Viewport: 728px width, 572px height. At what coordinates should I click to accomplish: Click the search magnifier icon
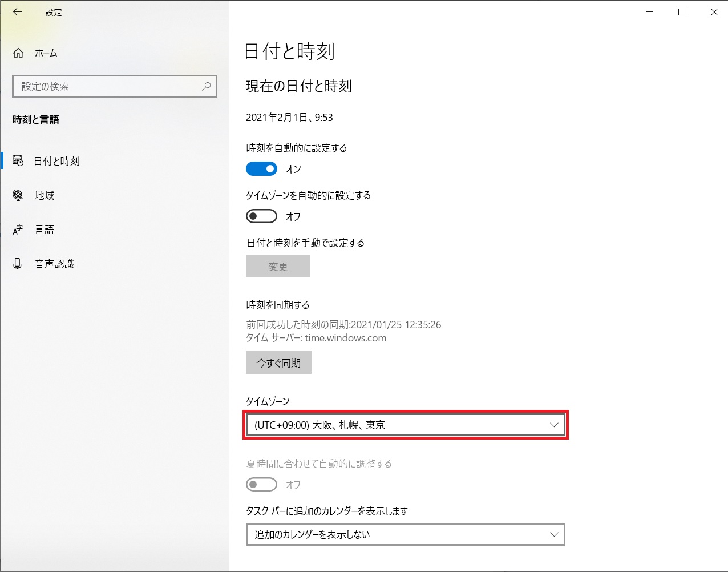(207, 86)
